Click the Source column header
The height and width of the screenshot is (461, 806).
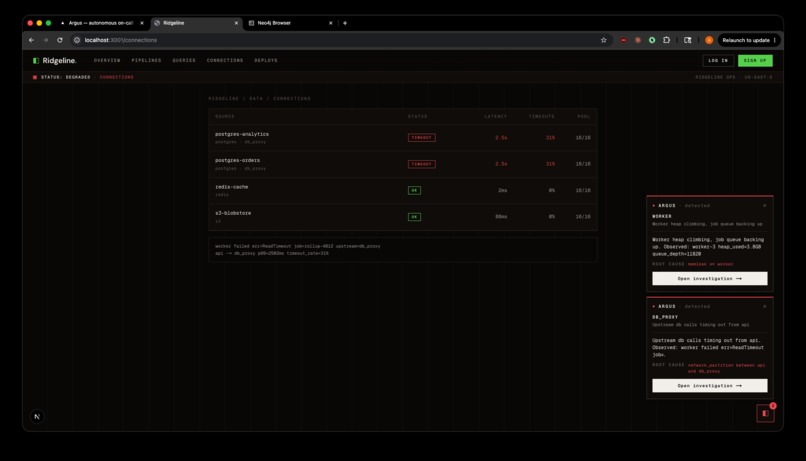pos(225,117)
